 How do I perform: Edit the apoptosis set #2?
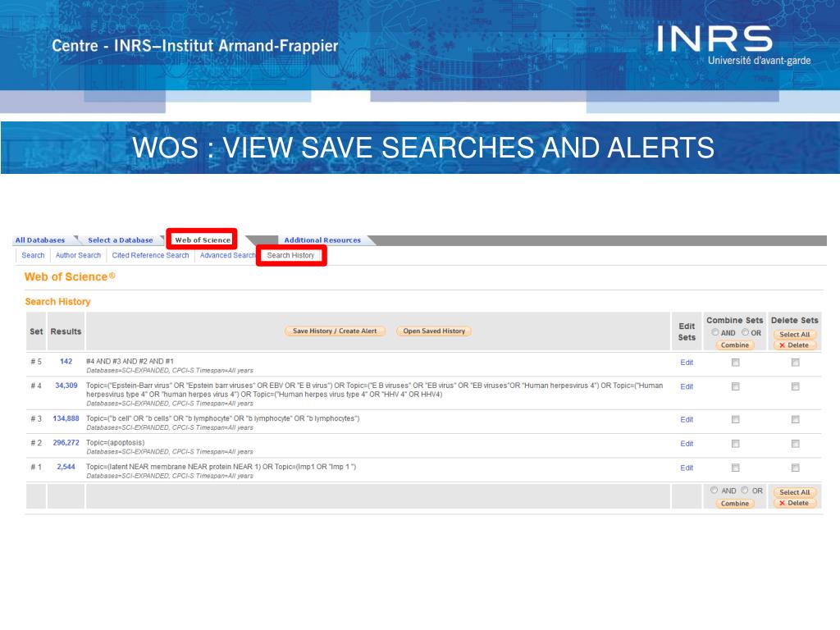pos(687,444)
